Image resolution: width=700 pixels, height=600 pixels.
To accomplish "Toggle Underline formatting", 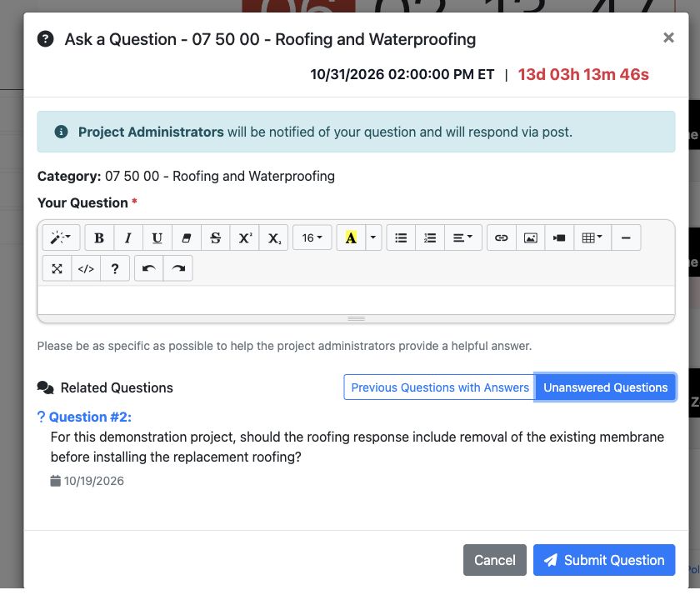I will [157, 237].
